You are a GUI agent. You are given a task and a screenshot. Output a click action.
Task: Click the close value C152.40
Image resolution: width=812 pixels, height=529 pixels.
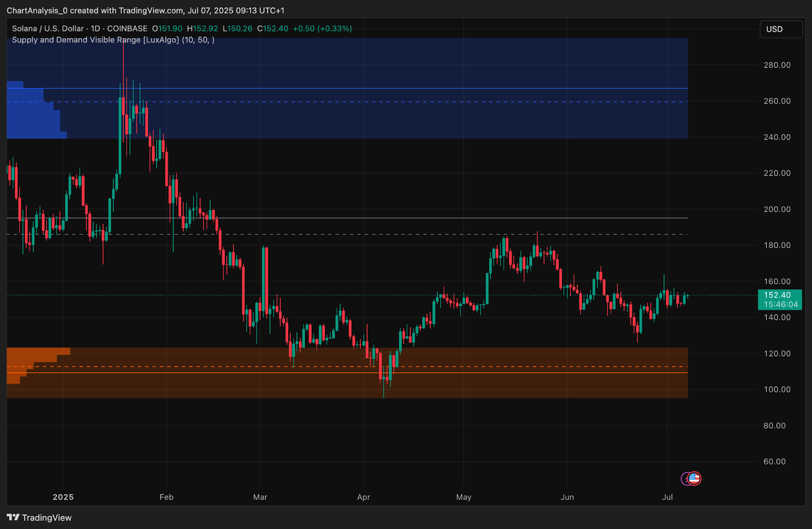coord(273,28)
